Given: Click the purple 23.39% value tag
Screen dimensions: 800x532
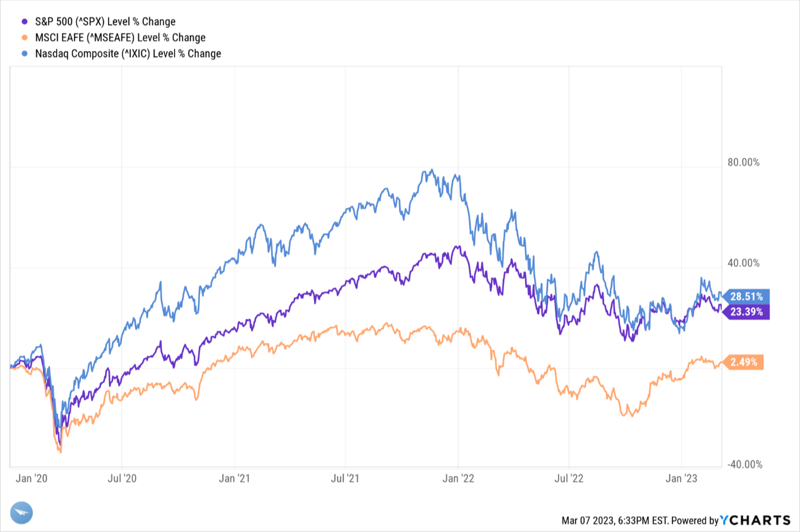Looking at the screenshot, I should (x=746, y=312).
